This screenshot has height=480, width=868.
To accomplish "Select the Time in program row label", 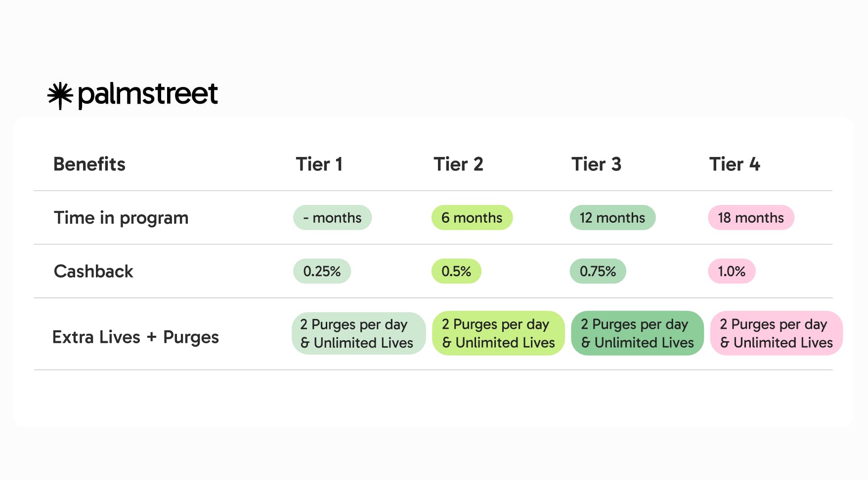I will (x=121, y=218).
